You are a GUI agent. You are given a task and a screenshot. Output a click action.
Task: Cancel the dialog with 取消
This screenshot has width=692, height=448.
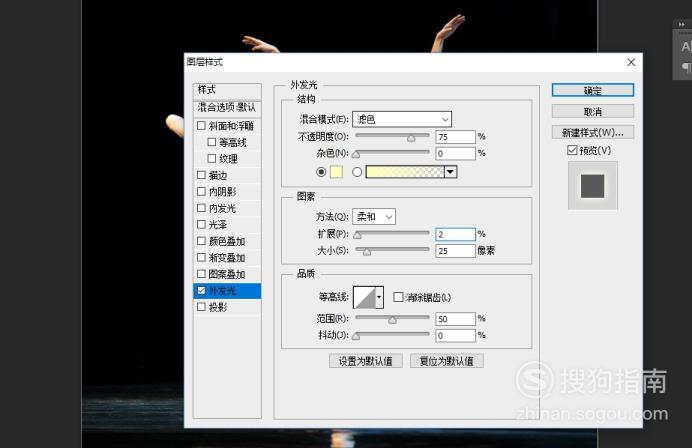[593, 111]
